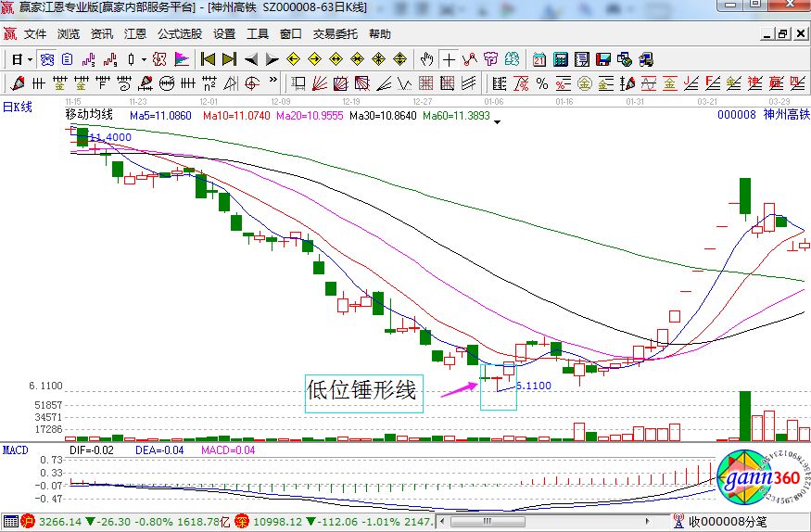The width and height of the screenshot is (811, 532).
Task: Open the 日 period dropdown arrow
Action: coord(30,59)
